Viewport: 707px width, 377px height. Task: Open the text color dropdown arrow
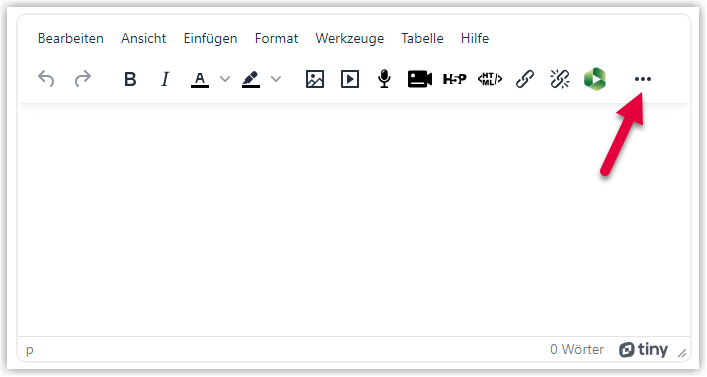pyautogui.click(x=225, y=79)
